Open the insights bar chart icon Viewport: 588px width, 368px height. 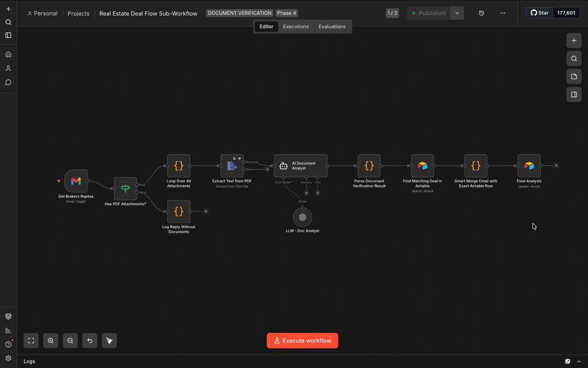point(8,330)
